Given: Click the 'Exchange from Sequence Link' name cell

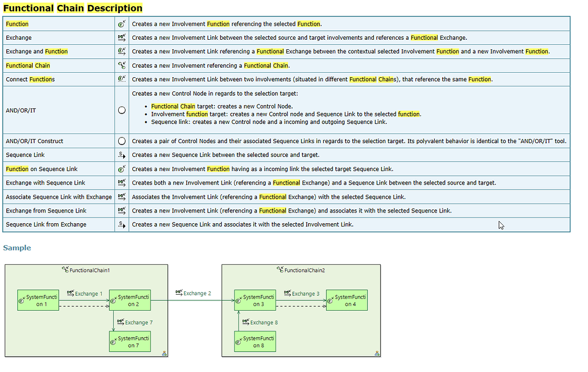Looking at the screenshot, I should (59, 210).
